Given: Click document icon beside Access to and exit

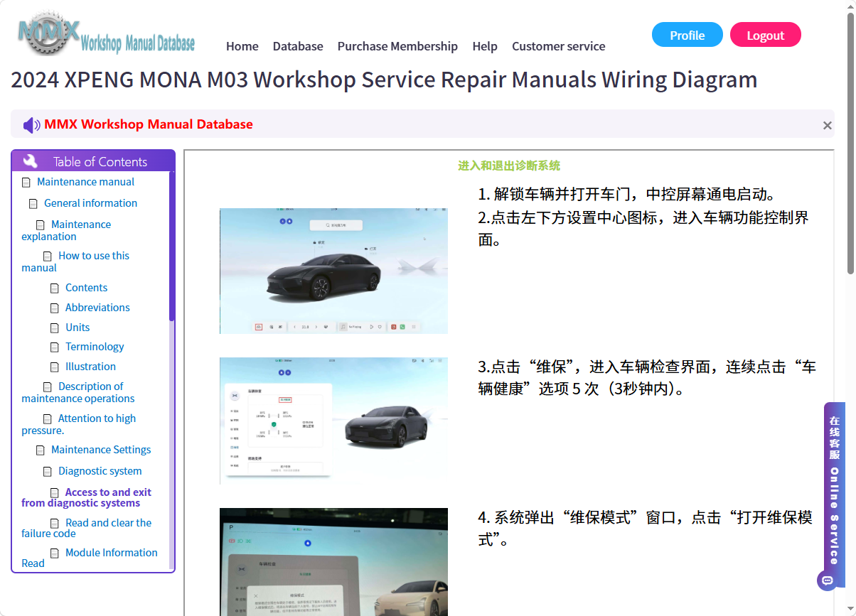Looking at the screenshot, I should point(55,493).
